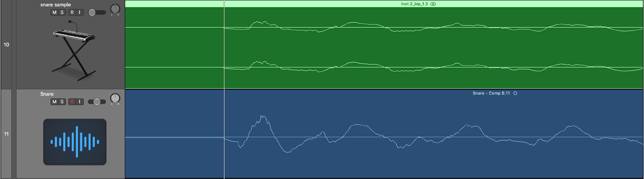This screenshot has width=644, height=179.
Task: Mute the snare sample track
Action: [54, 12]
